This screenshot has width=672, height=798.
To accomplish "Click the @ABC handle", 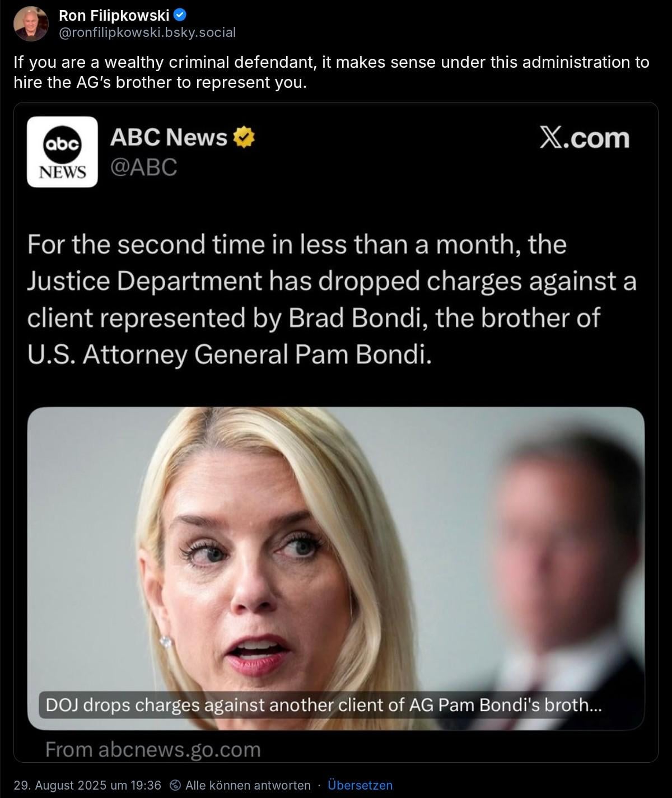I will coord(144,167).
